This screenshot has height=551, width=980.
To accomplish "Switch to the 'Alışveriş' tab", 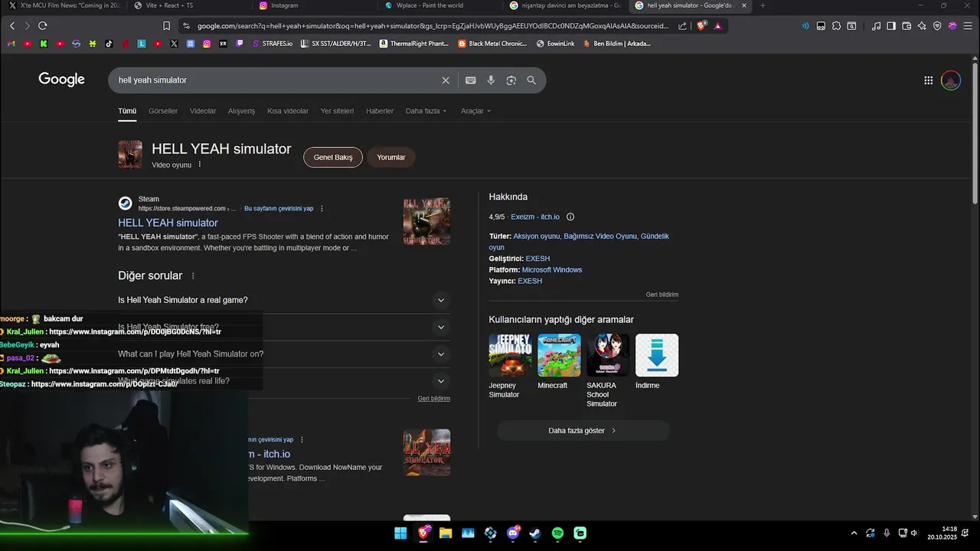I will click(x=241, y=111).
